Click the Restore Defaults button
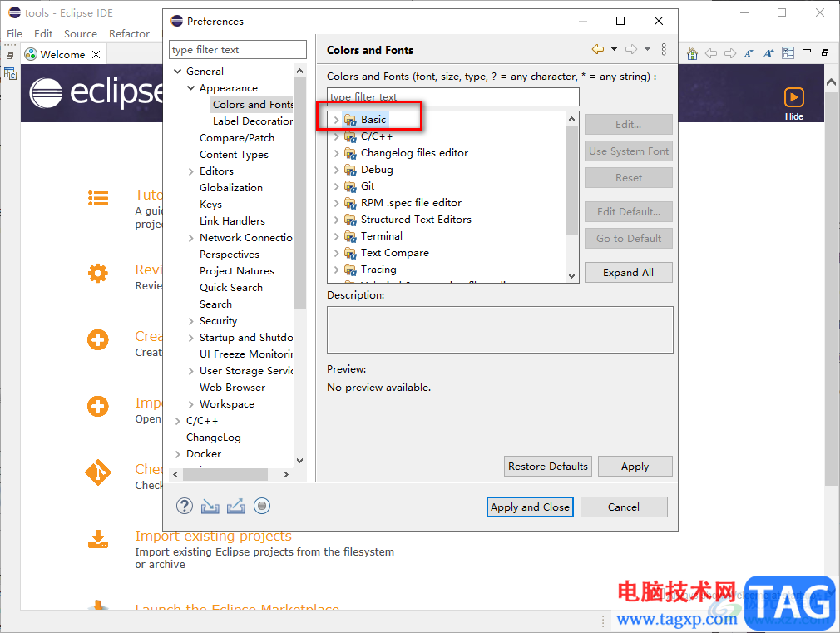Screen dimensions: 840x633 (547, 467)
